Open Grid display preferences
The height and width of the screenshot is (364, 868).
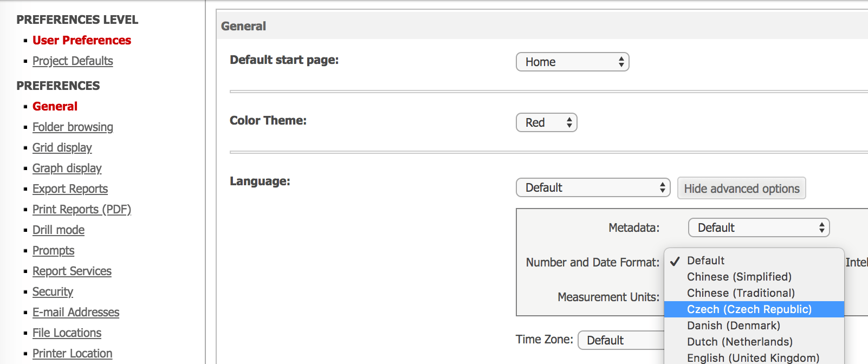tap(62, 147)
